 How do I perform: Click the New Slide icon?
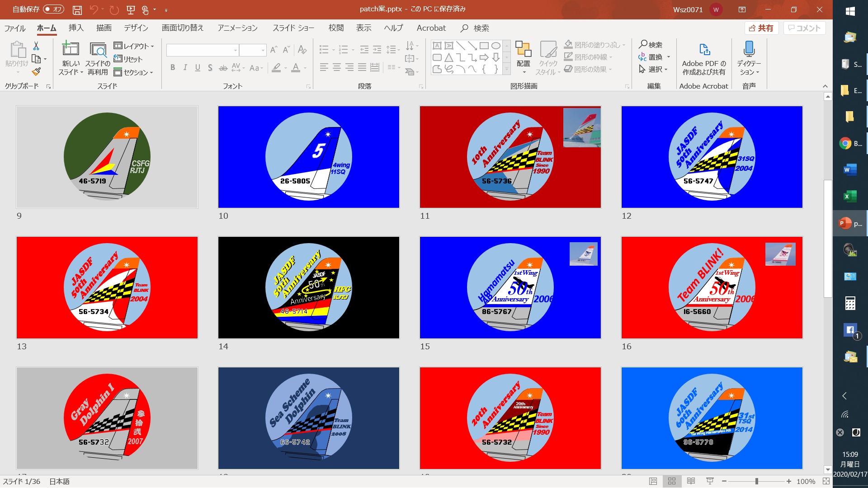tap(71, 49)
